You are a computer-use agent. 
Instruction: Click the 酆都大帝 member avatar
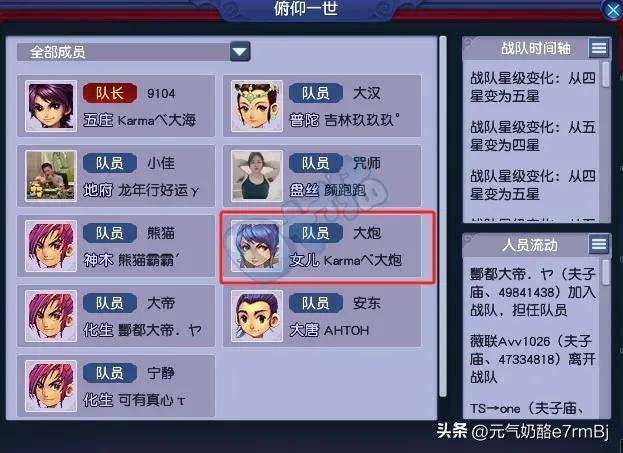[51, 316]
